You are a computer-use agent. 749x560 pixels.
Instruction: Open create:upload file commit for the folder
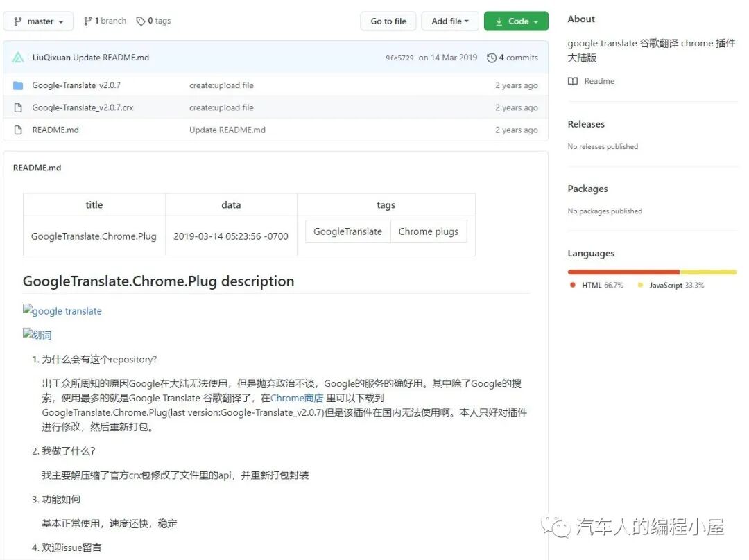point(221,85)
